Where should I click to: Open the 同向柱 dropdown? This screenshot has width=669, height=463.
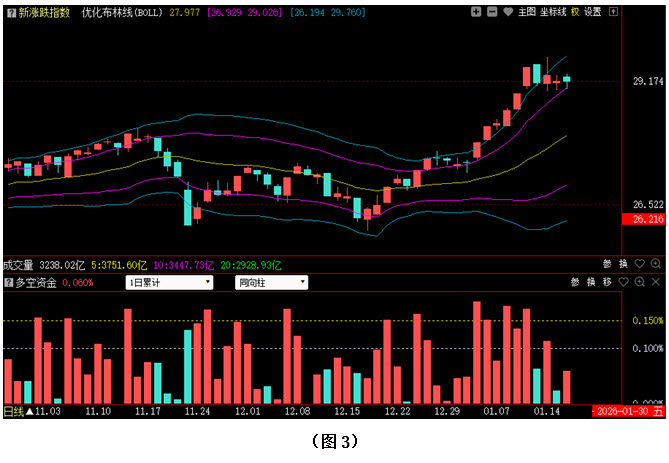(271, 283)
